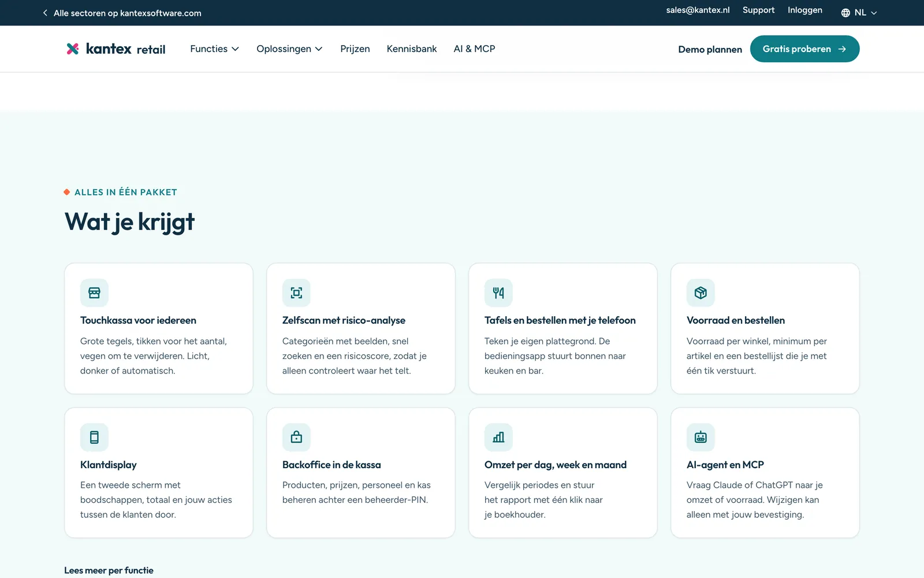Click the scan icon in Zelfscan card

(296, 293)
